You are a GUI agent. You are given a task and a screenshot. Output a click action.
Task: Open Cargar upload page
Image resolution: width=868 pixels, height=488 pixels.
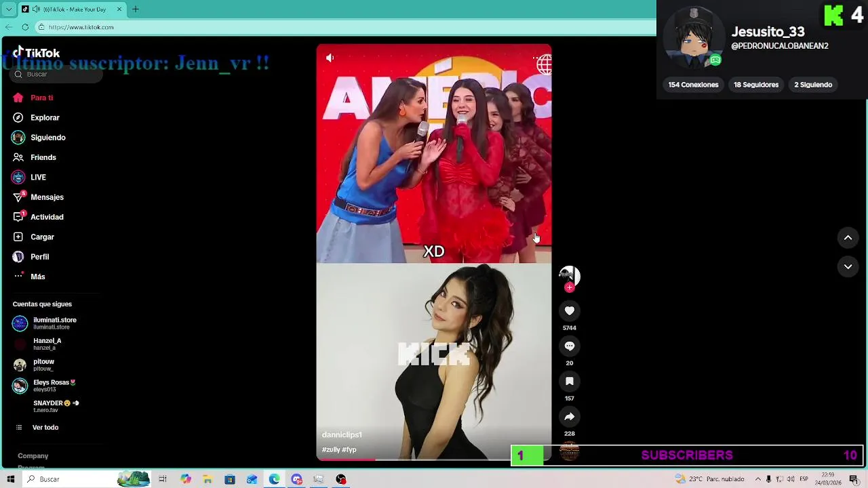[33, 237]
